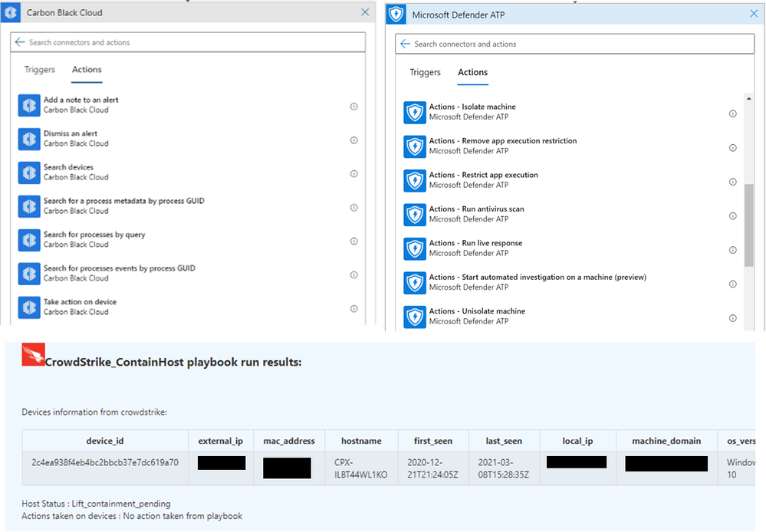Click scroll-up arrow in Defender ATP list
Image resolution: width=766 pixels, height=532 pixels.
pyautogui.click(x=749, y=99)
